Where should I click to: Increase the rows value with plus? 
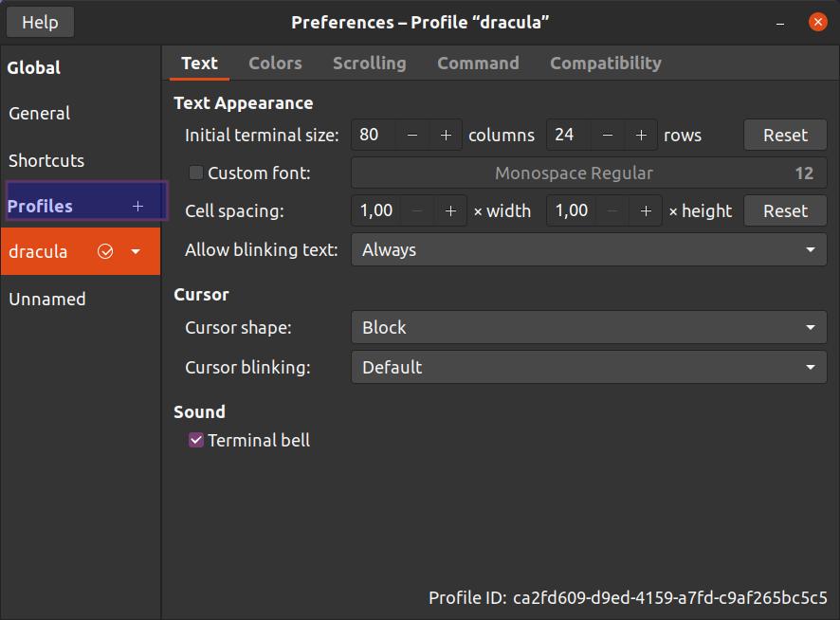641,135
